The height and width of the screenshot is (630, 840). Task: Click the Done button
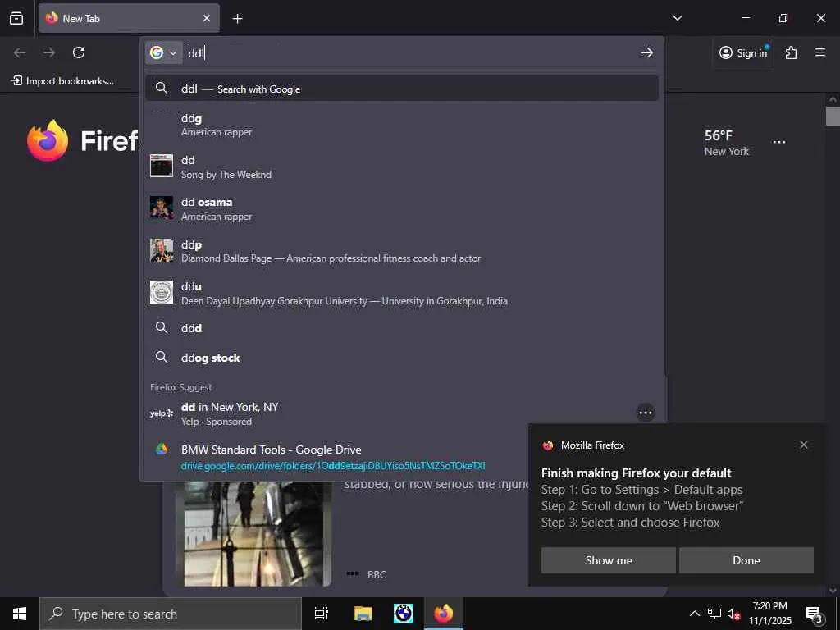(x=746, y=560)
